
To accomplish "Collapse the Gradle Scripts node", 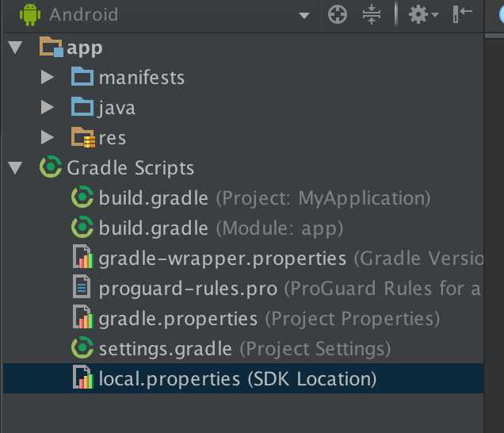I will [15, 167].
